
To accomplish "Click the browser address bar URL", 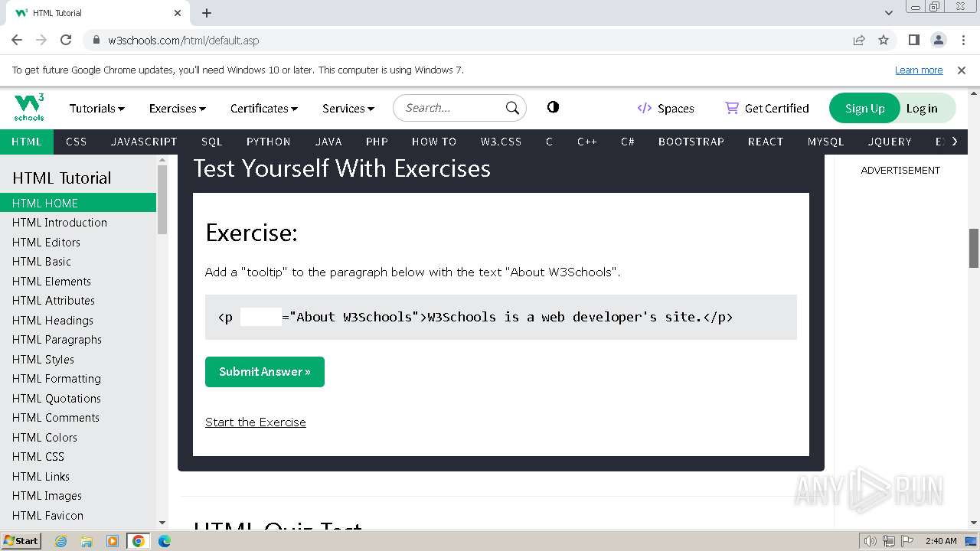I will 184,41.
